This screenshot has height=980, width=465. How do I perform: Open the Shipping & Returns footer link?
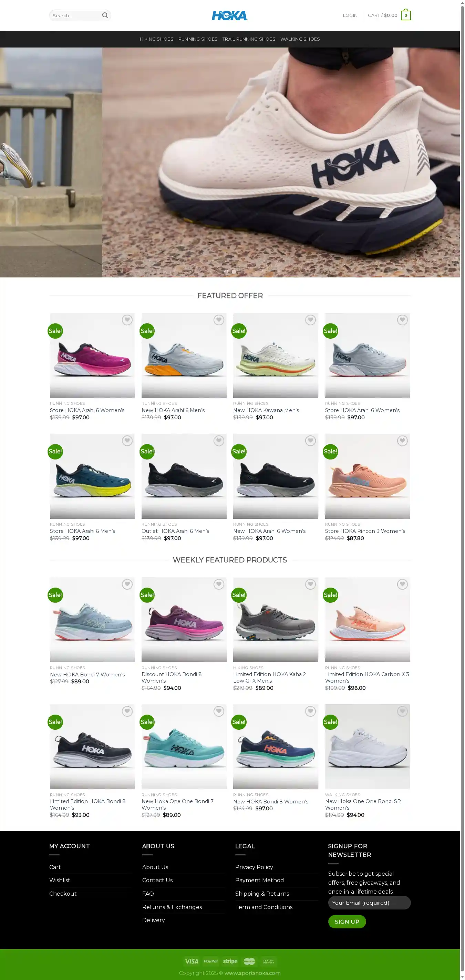pos(262,894)
